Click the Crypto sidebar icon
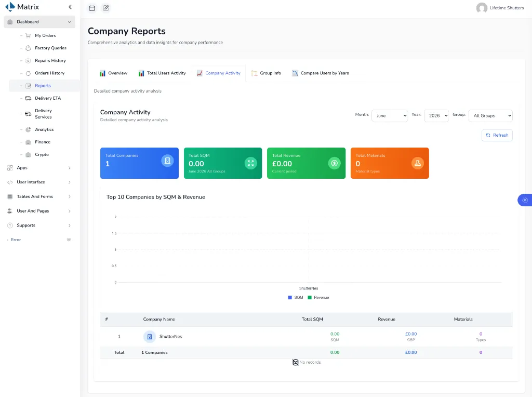Screen dimensions: 532x397 (x=28, y=155)
